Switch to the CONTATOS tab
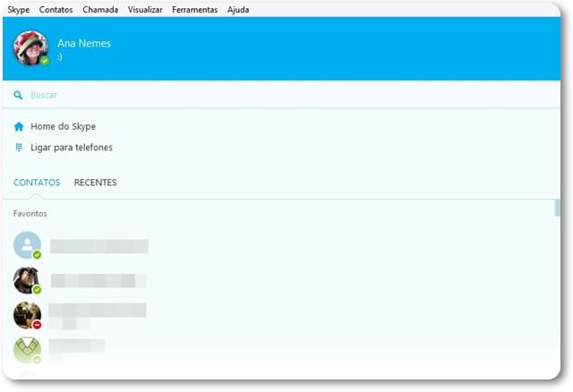Viewport: 573px width, 392px height. click(x=37, y=183)
